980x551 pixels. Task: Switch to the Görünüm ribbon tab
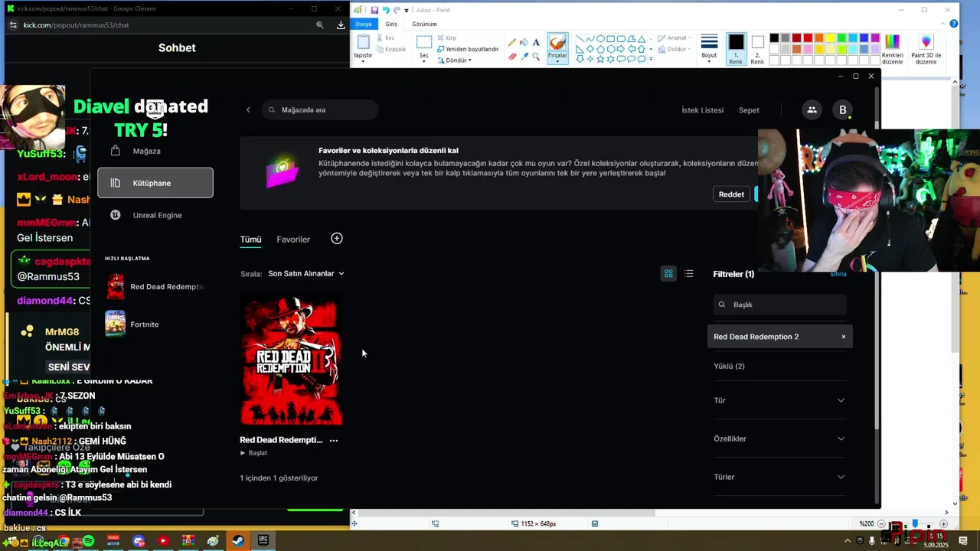tap(424, 24)
